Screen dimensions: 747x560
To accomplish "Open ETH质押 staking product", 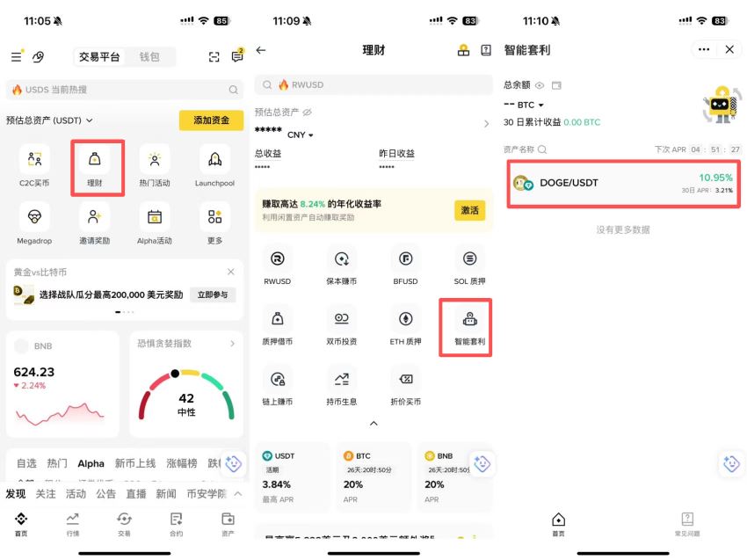I will click(403, 325).
